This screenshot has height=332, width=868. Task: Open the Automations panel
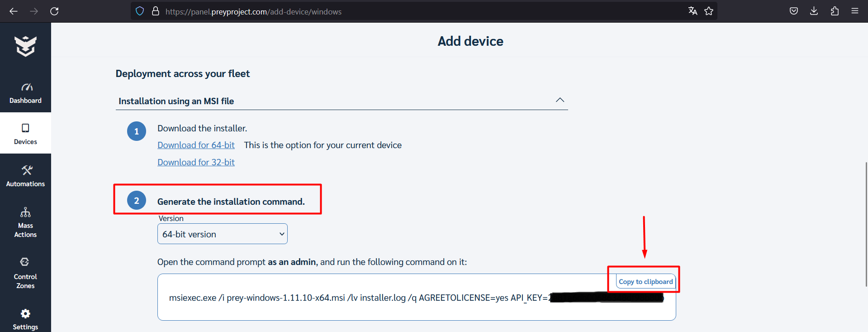[x=25, y=176]
